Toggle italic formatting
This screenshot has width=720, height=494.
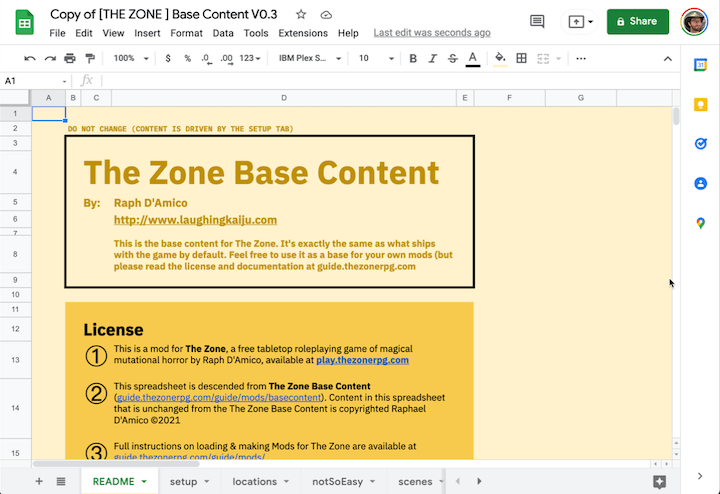(433, 58)
